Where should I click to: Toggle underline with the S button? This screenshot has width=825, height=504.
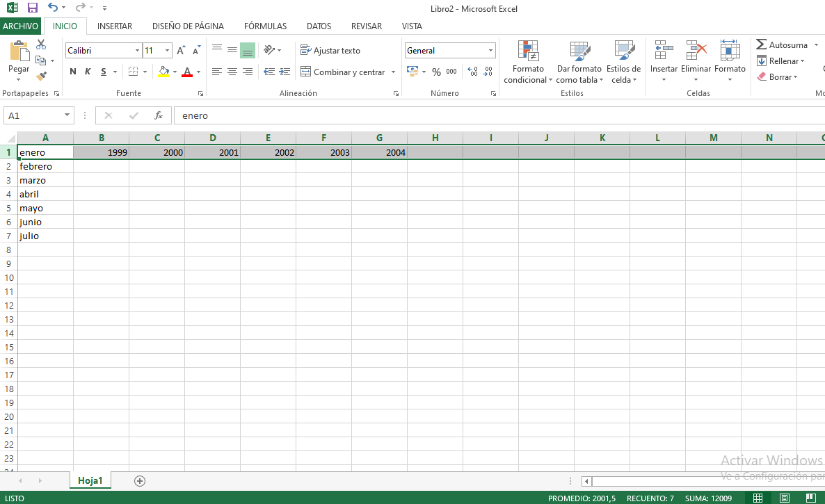pyautogui.click(x=104, y=72)
